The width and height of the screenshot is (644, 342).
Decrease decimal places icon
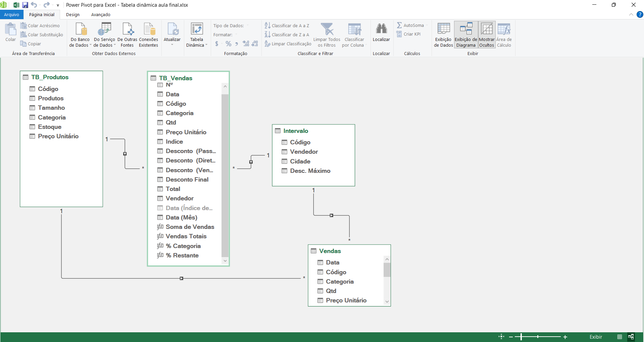click(255, 44)
